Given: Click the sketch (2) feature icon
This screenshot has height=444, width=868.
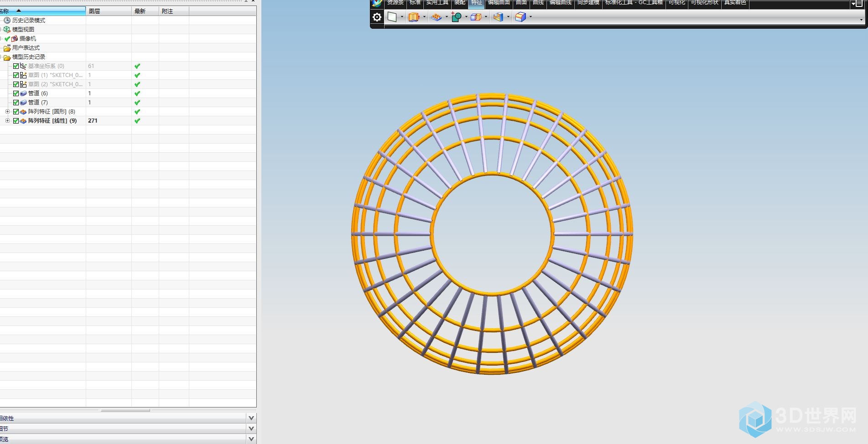Looking at the screenshot, I should (x=23, y=84).
